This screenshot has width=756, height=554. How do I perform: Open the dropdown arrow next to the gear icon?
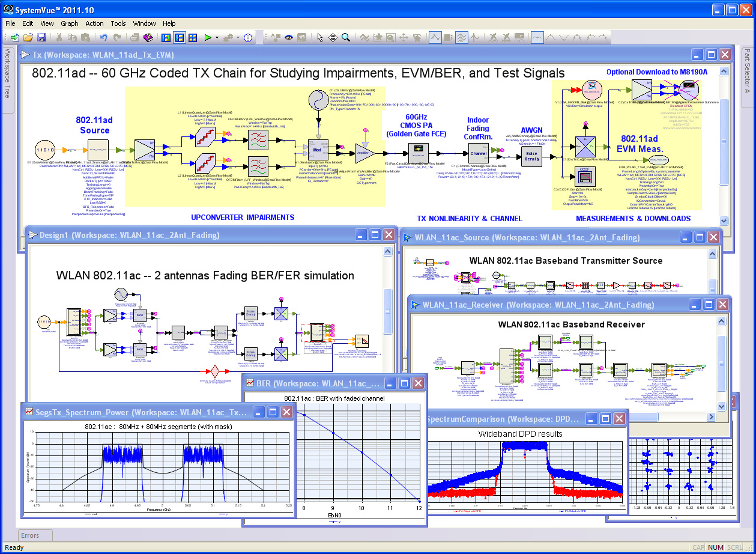[238, 37]
